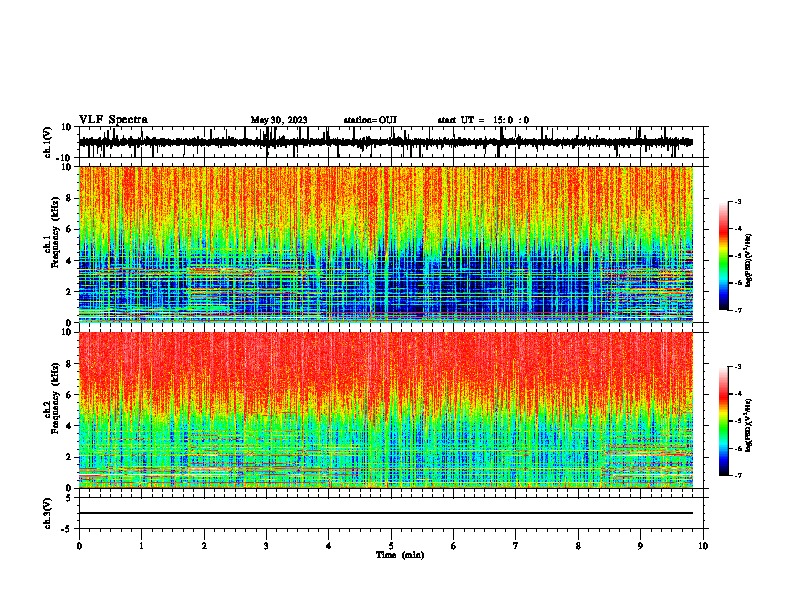Viewport: 792px width, 612px height.
Task: Click the "station=OUI" header text
Action: click(370, 120)
